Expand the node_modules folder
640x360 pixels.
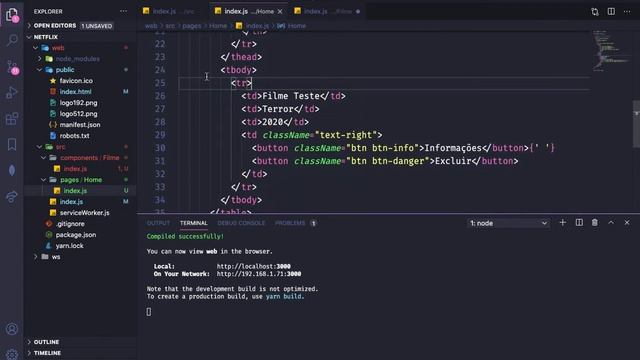pos(80,59)
